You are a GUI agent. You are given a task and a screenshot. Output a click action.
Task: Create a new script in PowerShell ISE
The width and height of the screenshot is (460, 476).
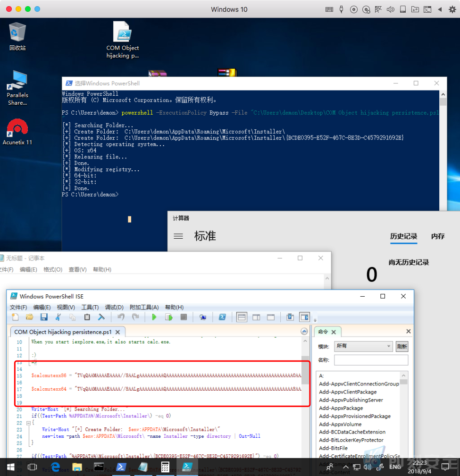15,317
